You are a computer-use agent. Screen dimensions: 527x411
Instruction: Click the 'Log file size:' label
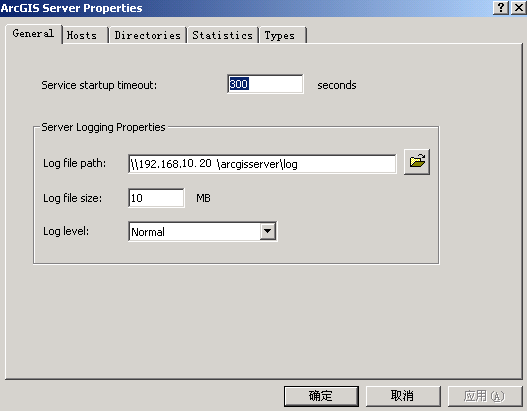pos(72,198)
